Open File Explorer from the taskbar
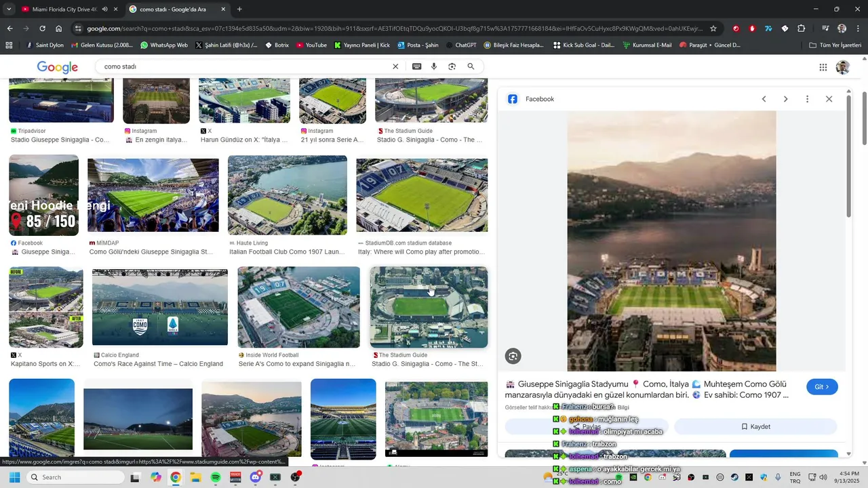 tap(195, 477)
